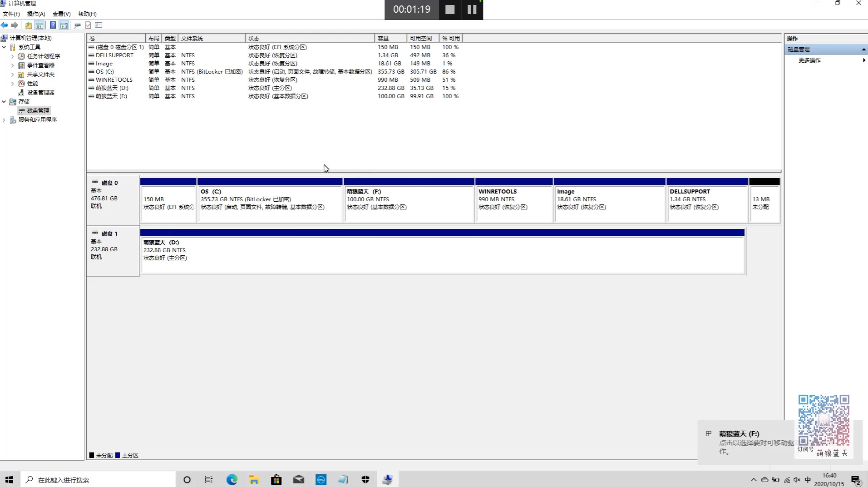The height and width of the screenshot is (487, 868).
Task: Select 设备管理器 in the tree
Action: pyautogui.click(x=41, y=93)
